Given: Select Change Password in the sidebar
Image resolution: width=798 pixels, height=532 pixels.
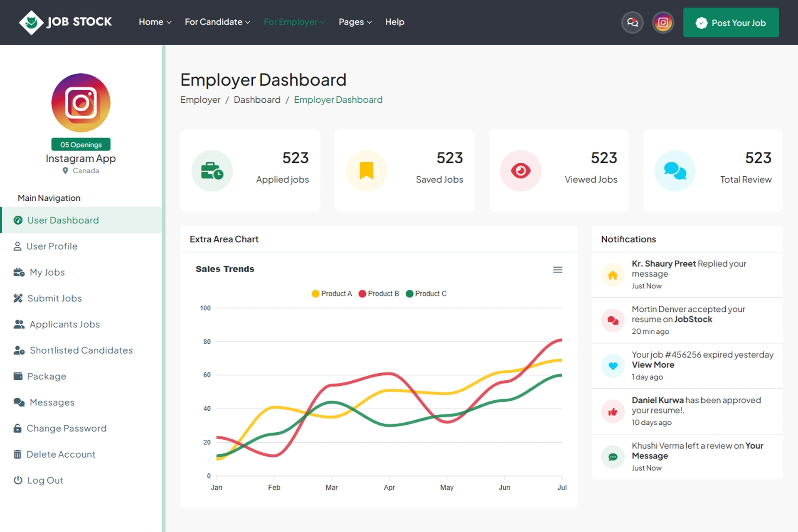Looking at the screenshot, I should (x=81, y=428).
